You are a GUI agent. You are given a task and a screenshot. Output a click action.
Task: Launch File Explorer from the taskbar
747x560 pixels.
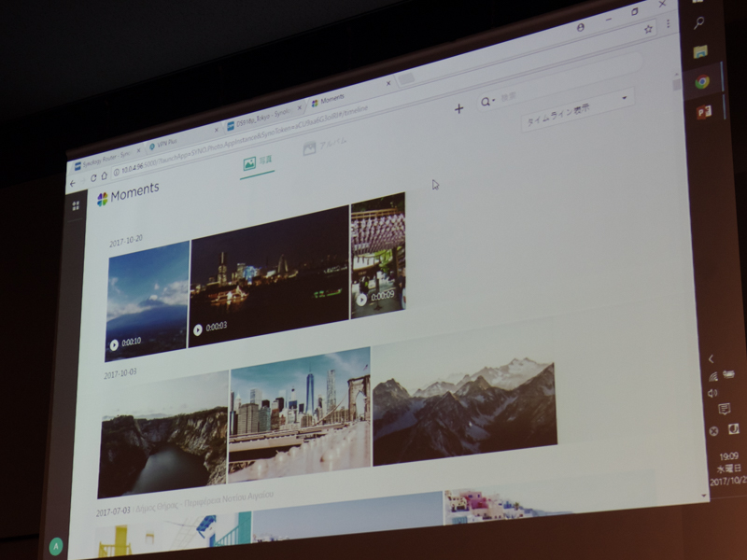pos(700,52)
